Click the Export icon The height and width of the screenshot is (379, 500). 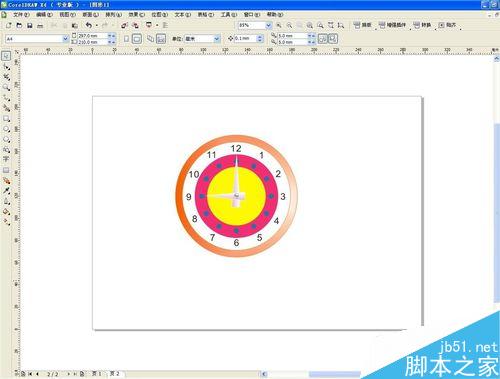135,25
